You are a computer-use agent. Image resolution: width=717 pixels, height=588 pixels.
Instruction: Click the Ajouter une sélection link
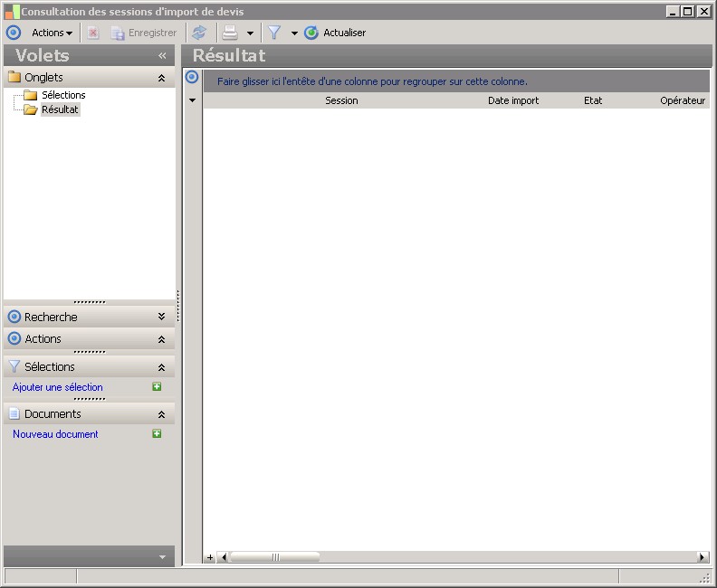pyautogui.click(x=58, y=387)
